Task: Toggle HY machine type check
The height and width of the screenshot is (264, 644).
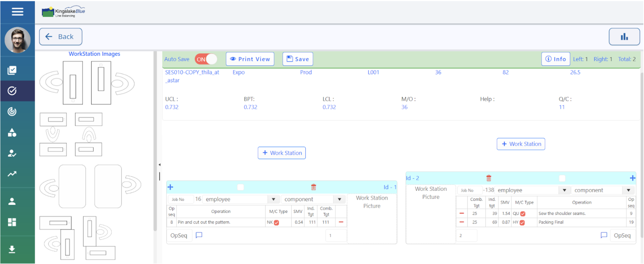Action: coord(522,223)
